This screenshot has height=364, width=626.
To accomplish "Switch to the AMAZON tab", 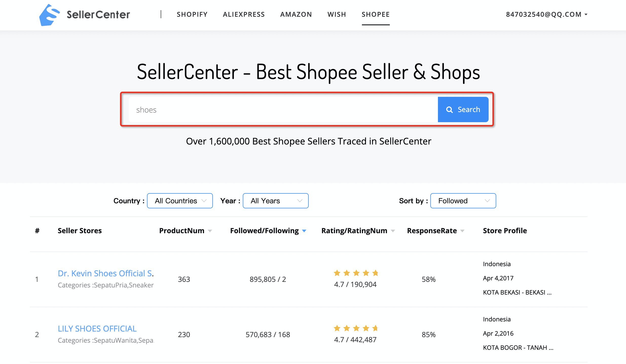I will [x=296, y=14].
